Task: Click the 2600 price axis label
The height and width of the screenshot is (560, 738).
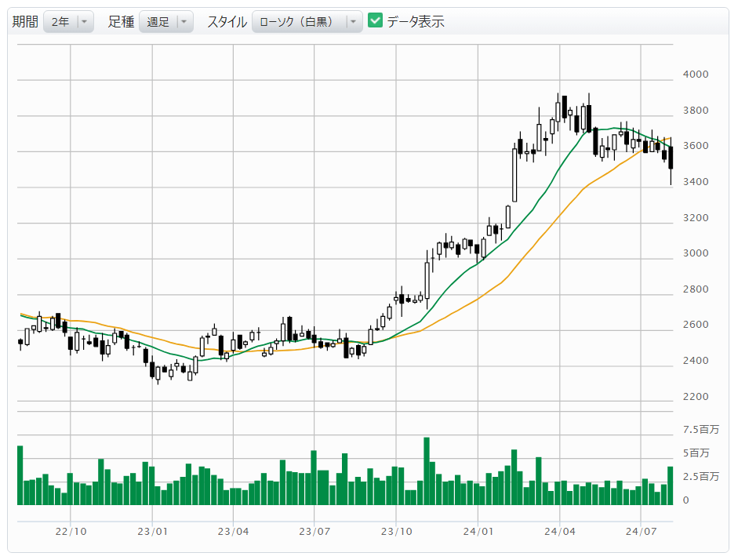Action: [696, 325]
